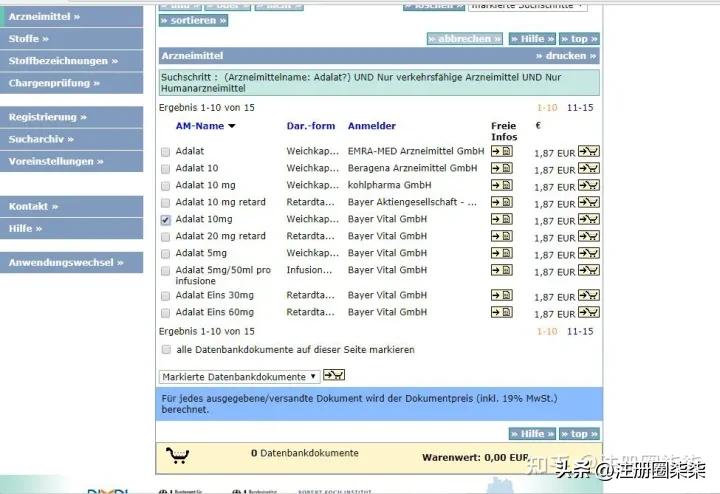Sort by Anmelder column header
The image size is (720, 494).
(x=371, y=126)
